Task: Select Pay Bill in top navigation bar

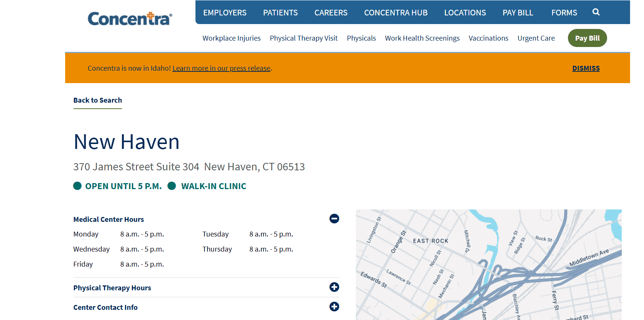Action: 518,13
